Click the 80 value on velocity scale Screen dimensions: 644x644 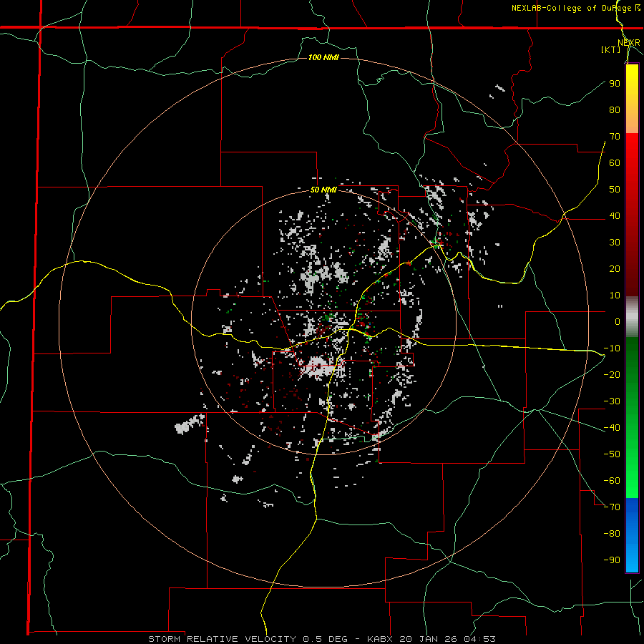(x=615, y=109)
